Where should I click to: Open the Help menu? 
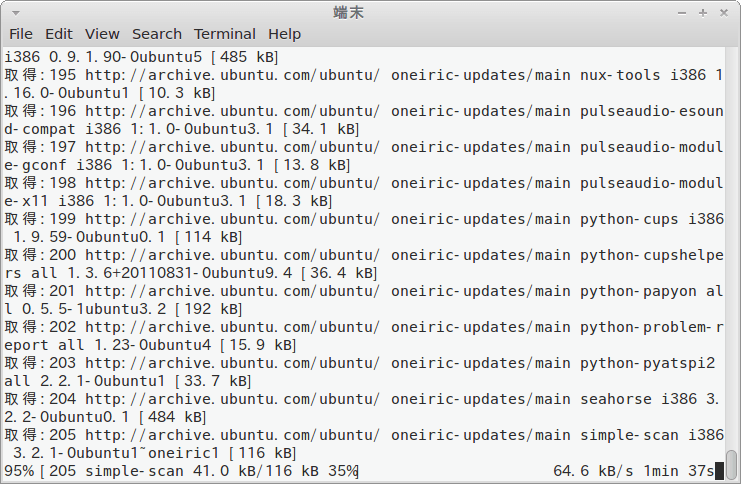tap(284, 34)
